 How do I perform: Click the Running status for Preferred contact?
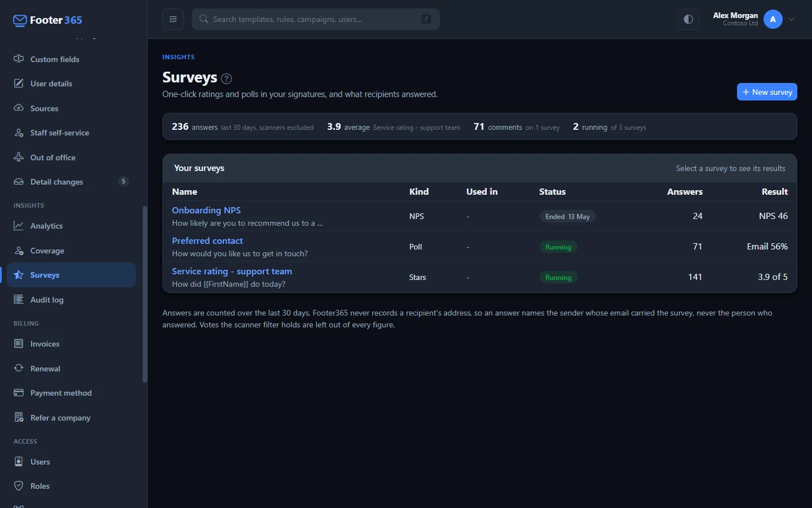558,247
